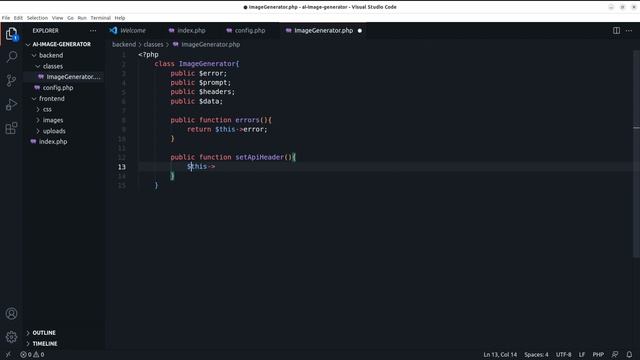
Task: Open the Explorer view in activity bar
Action: pyautogui.click(x=11, y=33)
